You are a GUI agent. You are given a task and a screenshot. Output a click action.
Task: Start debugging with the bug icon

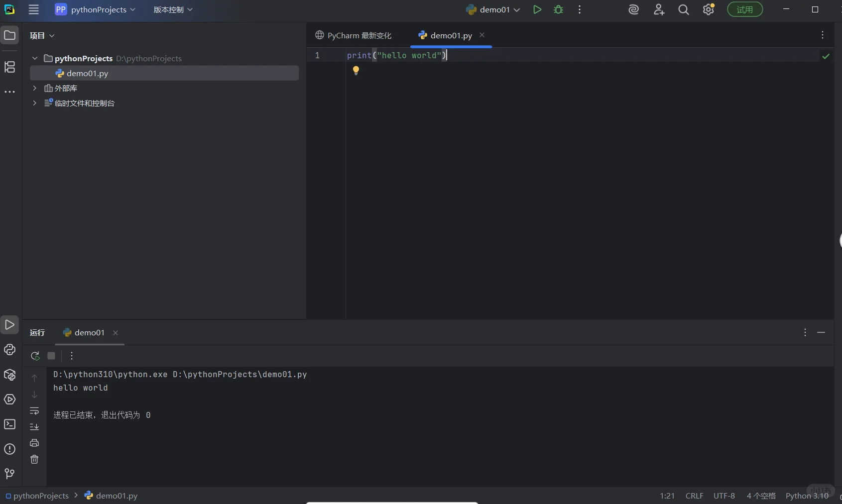559,9
